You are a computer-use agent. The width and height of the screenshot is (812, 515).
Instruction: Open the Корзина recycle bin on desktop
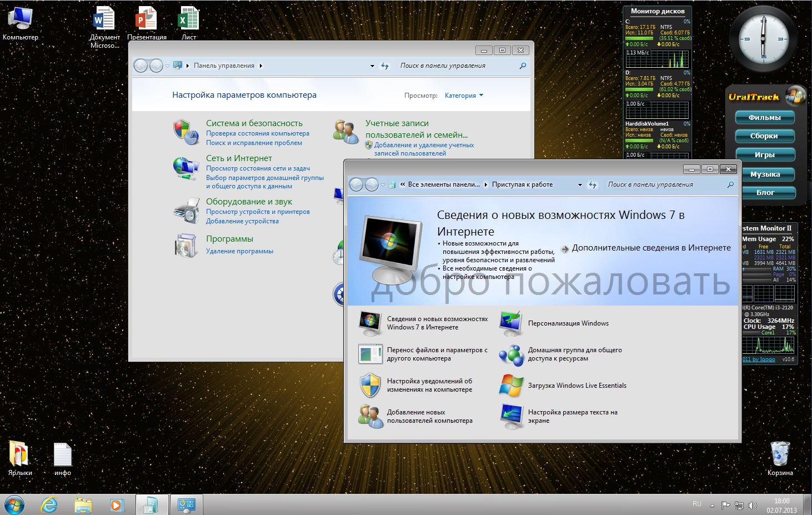[x=780, y=454]
